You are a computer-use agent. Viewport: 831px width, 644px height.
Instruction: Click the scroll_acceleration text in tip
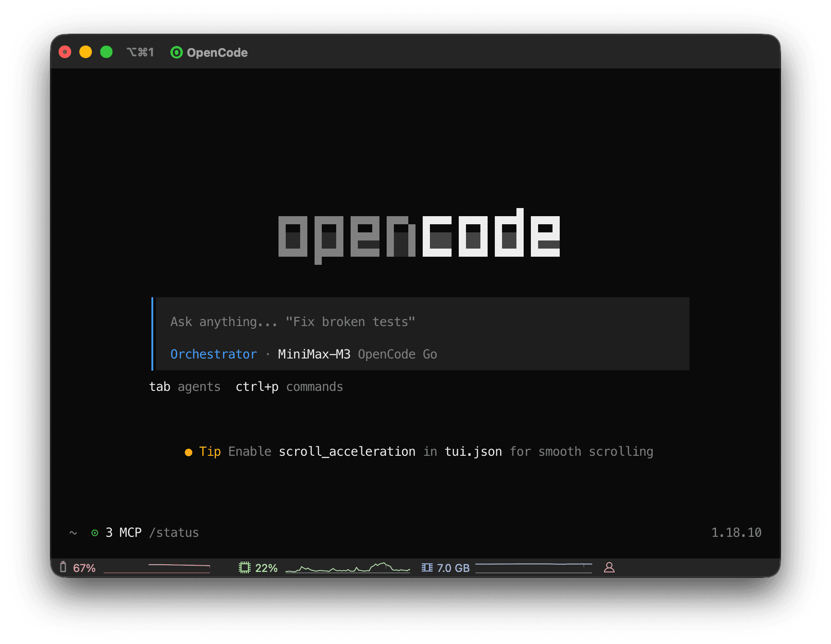coord(347,452)
